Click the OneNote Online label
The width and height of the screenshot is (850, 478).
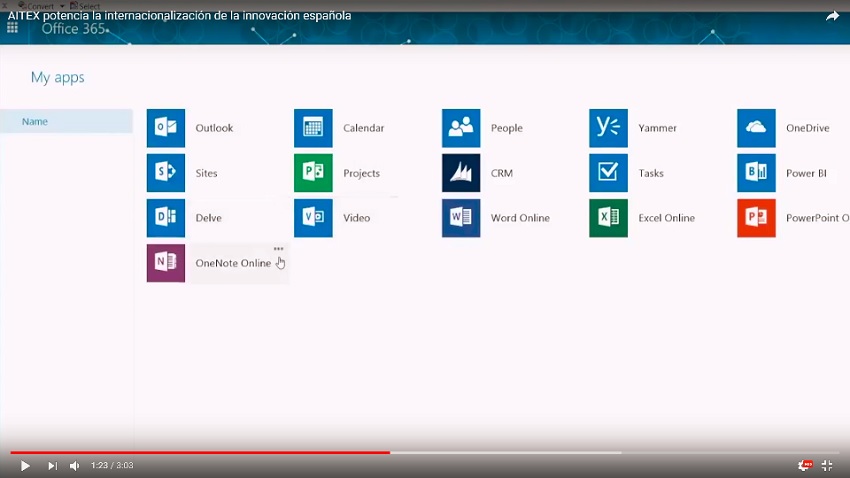[x=233, y=263]
